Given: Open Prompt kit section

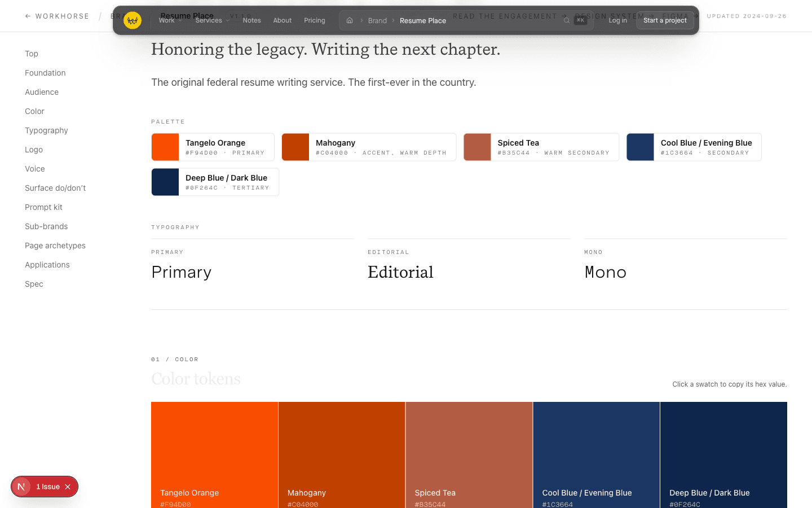Looking at the screenshot, I should (x=43, y=207).
